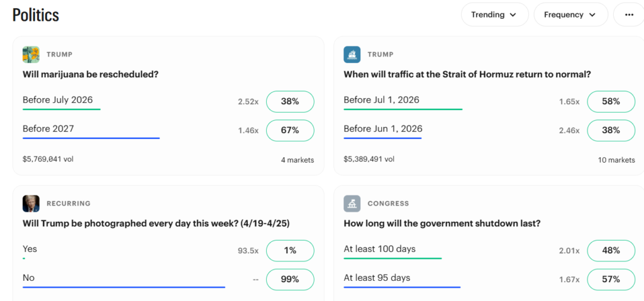Pick 48% for At least 100 days
The image size is (644, 301).
click(x=611, y=250)
